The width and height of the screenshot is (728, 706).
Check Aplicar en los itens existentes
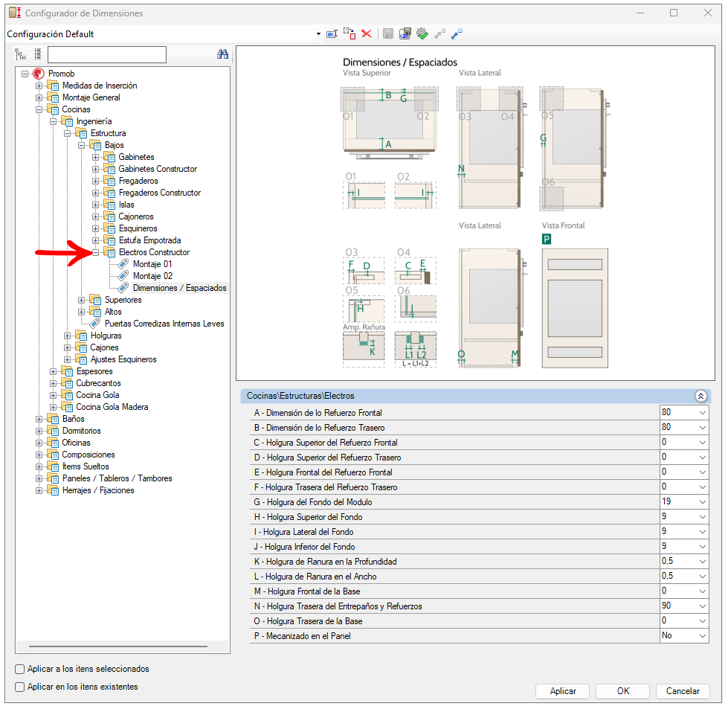19,687
